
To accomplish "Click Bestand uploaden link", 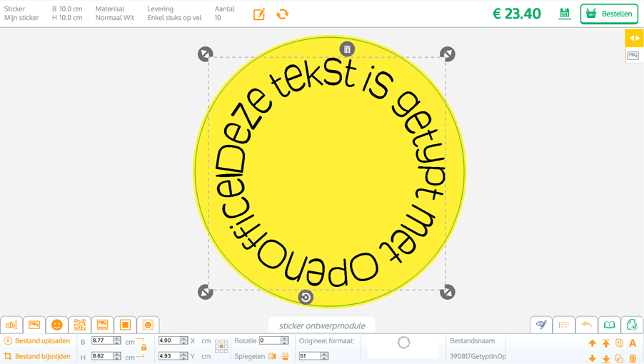I will pos(37,341).
